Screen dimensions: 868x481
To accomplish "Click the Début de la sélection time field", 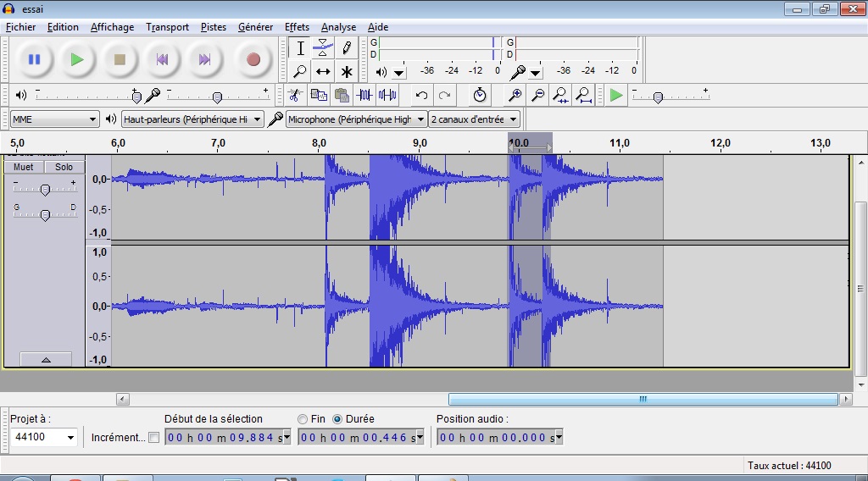I will coord(227,437).
